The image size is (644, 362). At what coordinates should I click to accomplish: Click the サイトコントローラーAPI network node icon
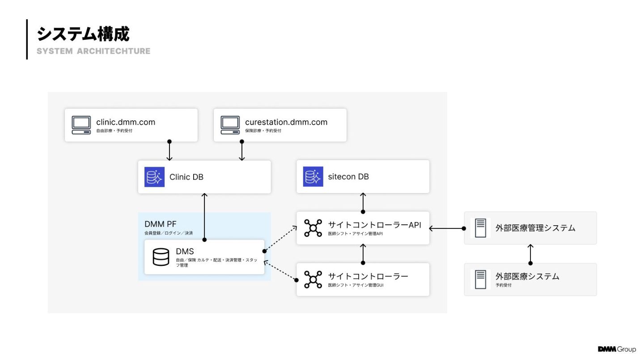[313, 227]
